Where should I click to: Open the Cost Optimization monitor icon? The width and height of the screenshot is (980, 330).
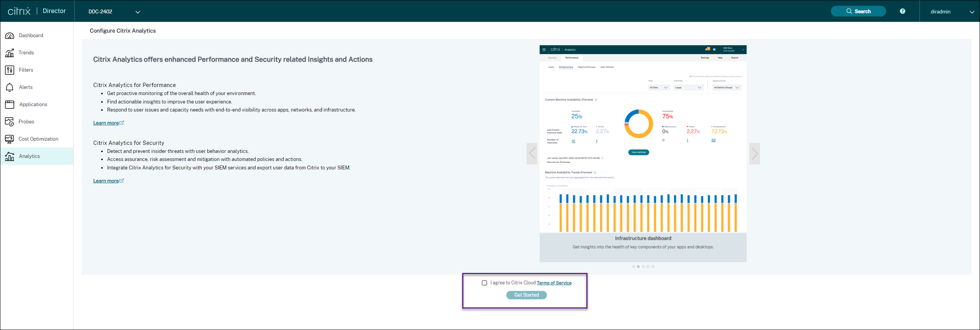point(10,139)
